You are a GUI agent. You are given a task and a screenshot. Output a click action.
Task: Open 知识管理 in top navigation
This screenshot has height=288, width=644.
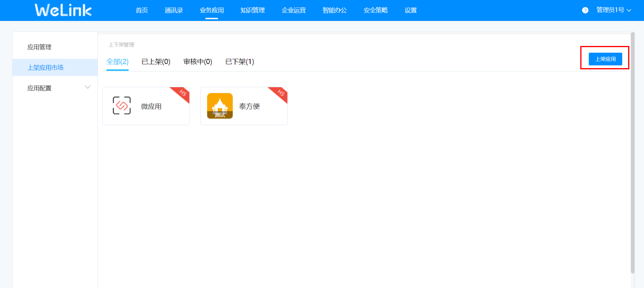click(x=253, y=10)
